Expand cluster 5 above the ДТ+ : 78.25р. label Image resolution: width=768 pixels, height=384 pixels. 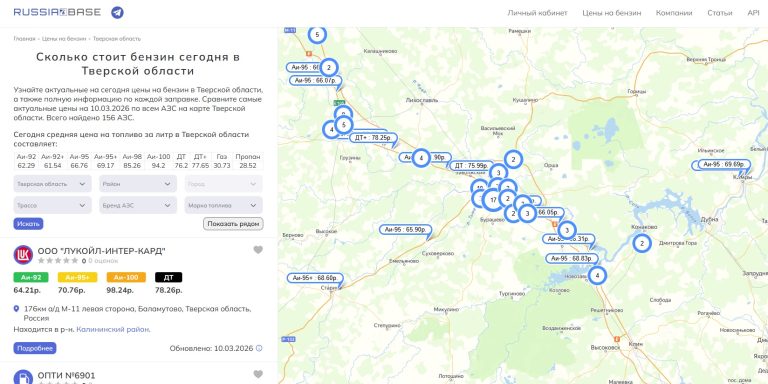click(344, 124)
